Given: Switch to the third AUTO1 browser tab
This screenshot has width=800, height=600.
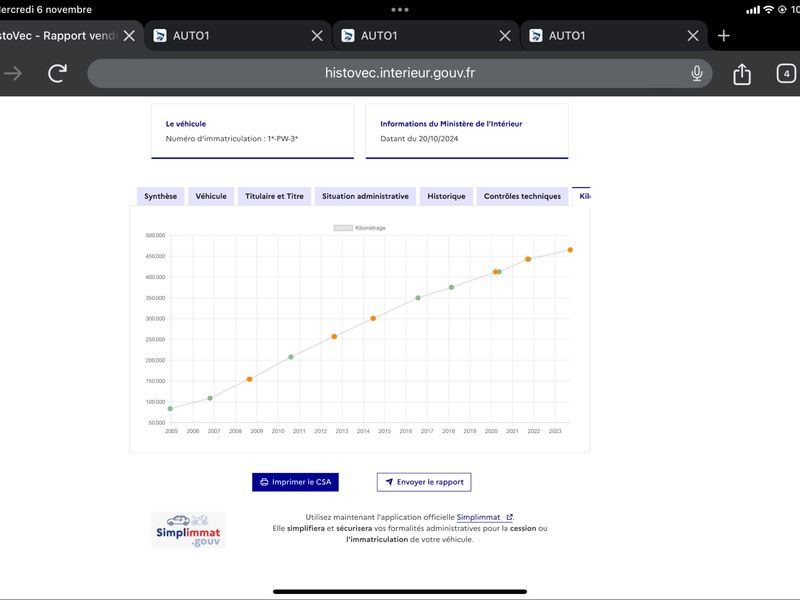Looking at the screenshot, I should 614,36.
